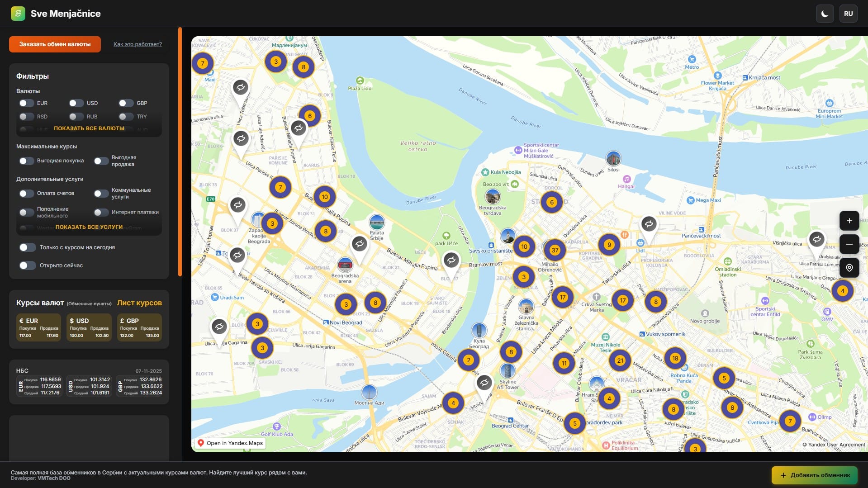Viewport: 868px width, 488px height.
Task: Open the cluster marker showing 37
Action: pos(555,250)
